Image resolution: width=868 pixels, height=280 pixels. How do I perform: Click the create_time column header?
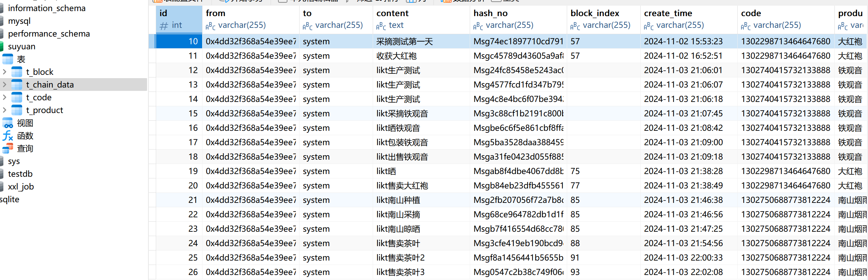pos(689,19)
